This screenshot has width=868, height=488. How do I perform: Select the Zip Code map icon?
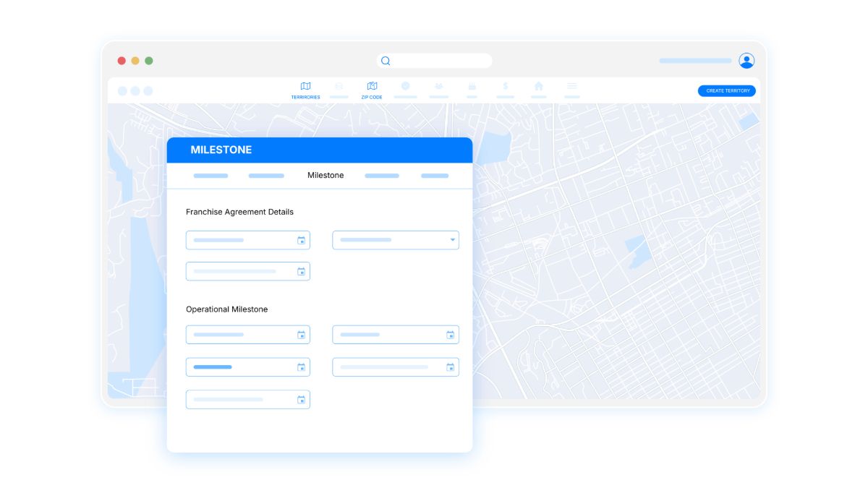click(372, 87)
